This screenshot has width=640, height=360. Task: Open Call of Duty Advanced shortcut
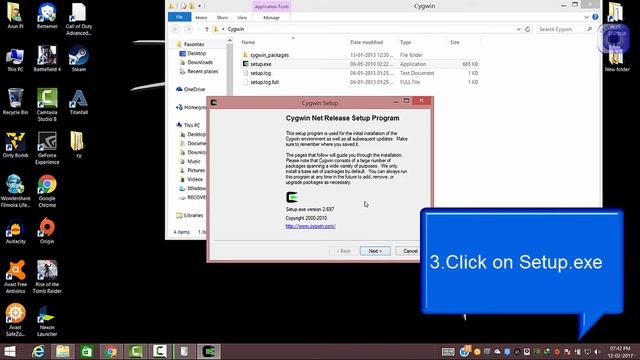[x=78, y=19]
